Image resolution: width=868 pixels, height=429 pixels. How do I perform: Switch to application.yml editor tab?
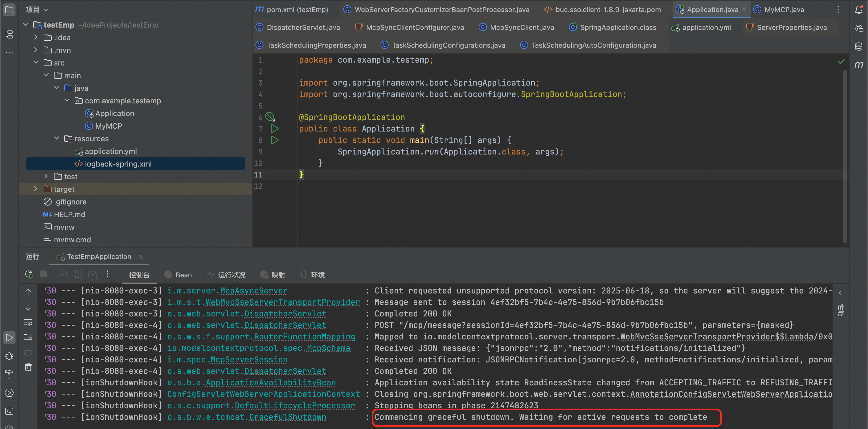pyautogui.click(x=701, y=27)
